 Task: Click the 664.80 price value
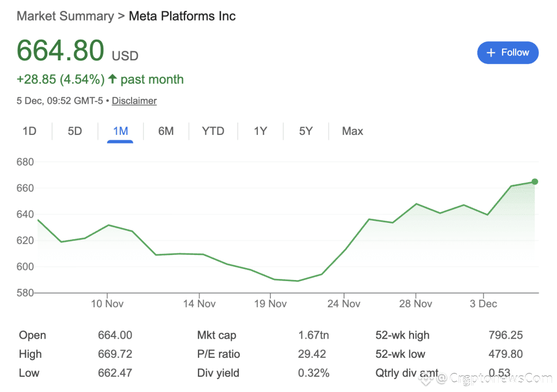[60, 51]
